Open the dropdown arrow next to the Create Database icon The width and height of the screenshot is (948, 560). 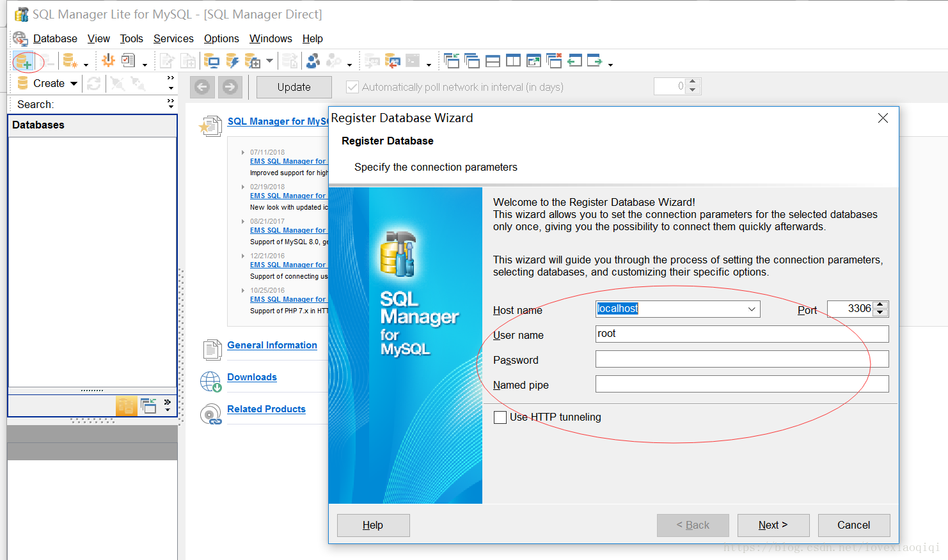(86, 65)
